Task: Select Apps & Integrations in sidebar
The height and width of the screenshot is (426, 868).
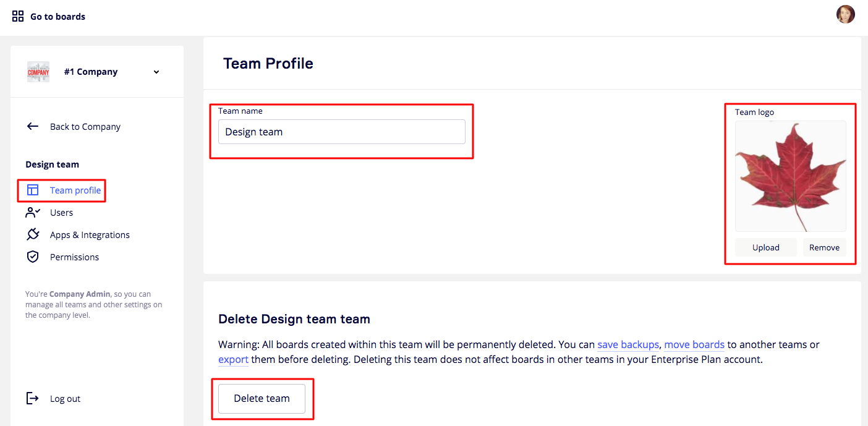Action: [x=90, y=235]
